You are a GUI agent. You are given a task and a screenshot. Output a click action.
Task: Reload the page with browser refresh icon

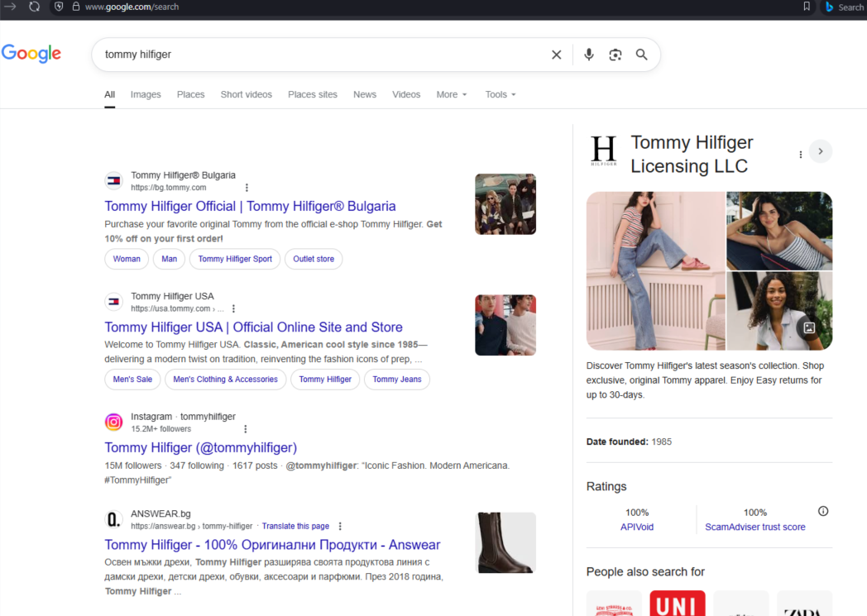tap(34, 7)
